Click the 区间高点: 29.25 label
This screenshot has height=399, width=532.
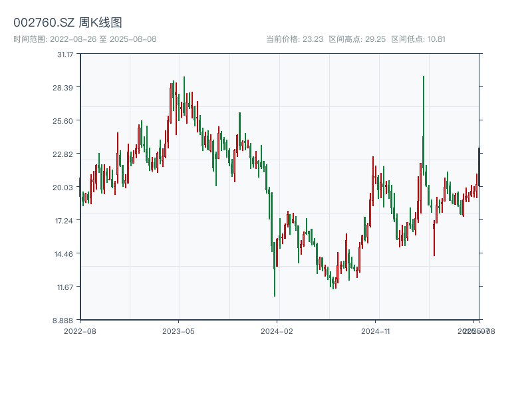click(357, 39)
